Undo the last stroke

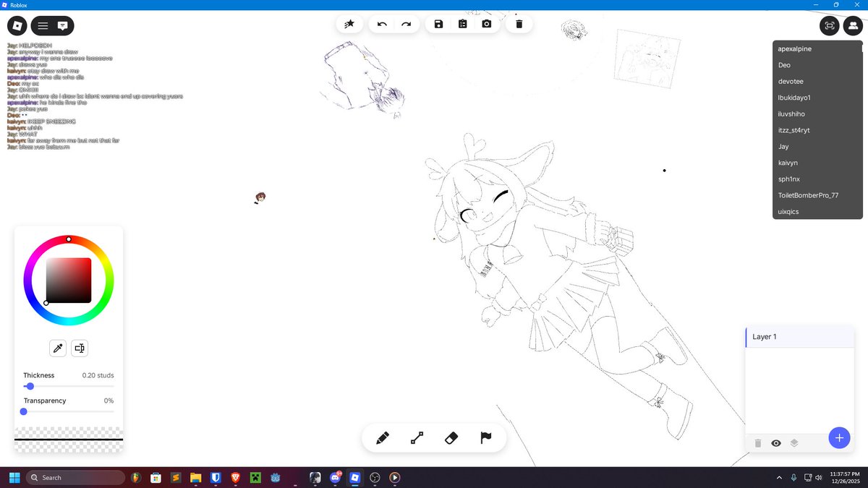pyautogui.click(x=382, y=24)
